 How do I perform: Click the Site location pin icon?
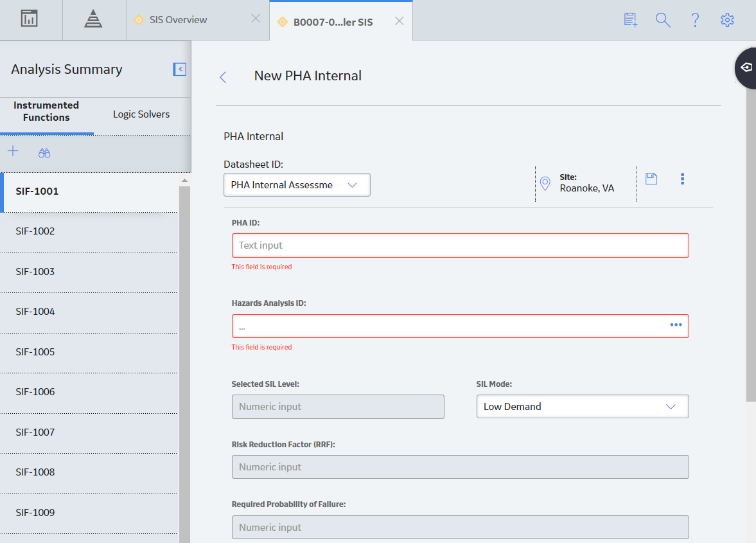click(545, 183)
